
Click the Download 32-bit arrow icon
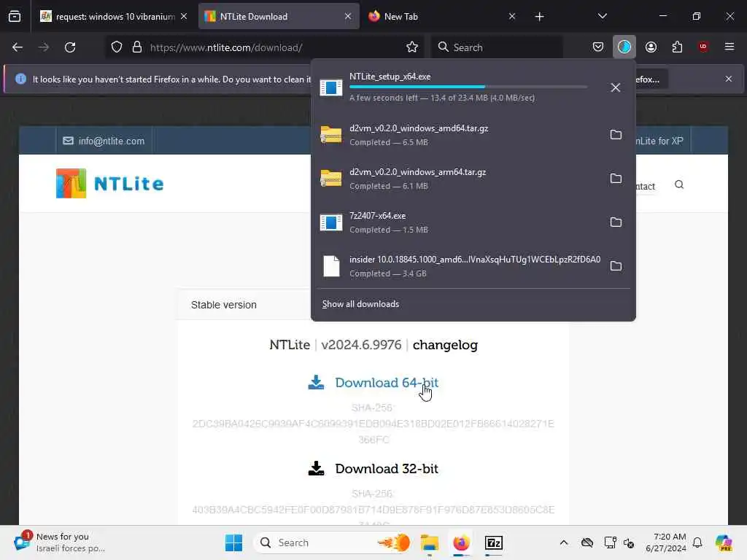[316, 469]
